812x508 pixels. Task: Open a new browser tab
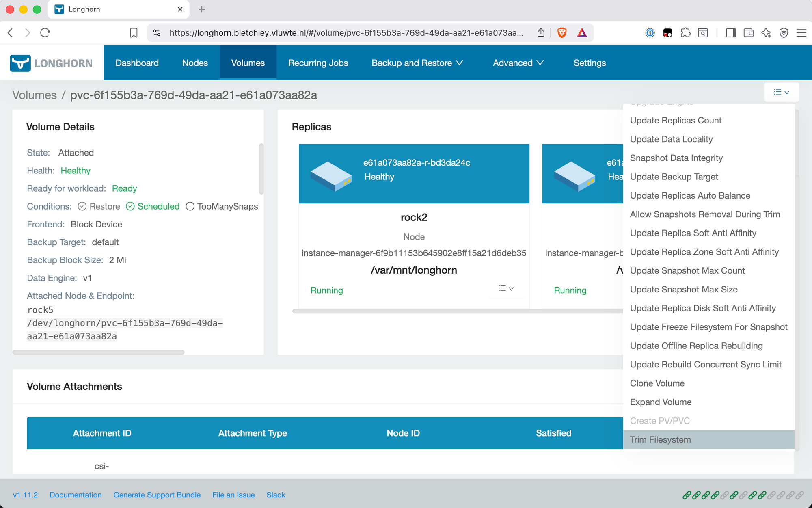202,9
